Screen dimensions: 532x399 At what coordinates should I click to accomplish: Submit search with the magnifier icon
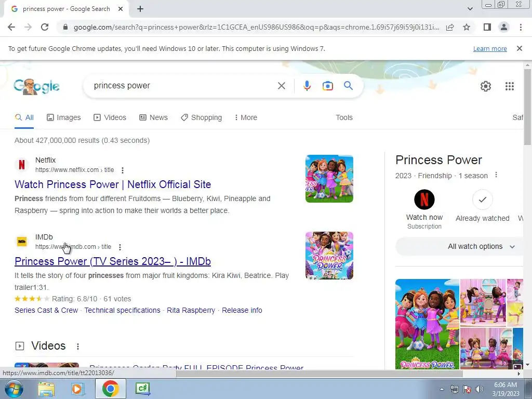(x=348, y=86)
